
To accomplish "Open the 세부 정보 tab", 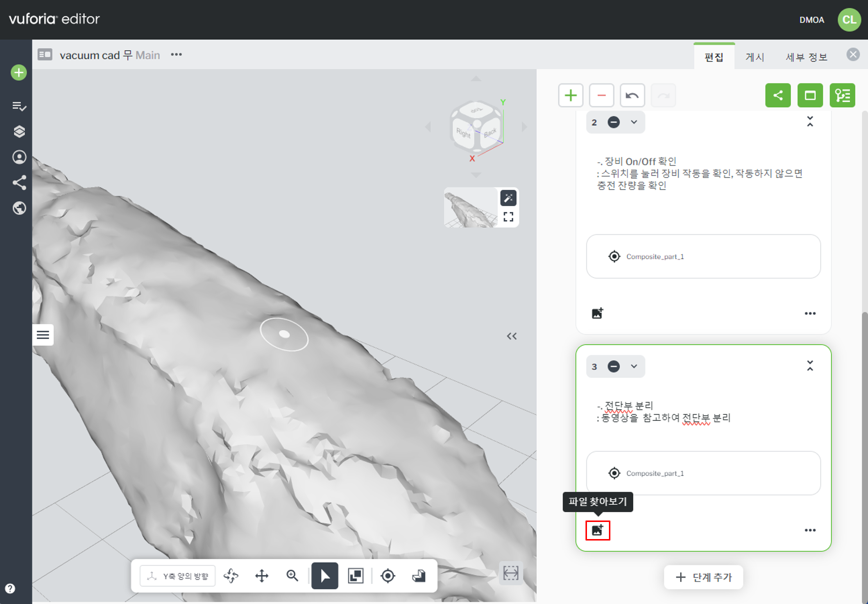I will pos(806,57).
